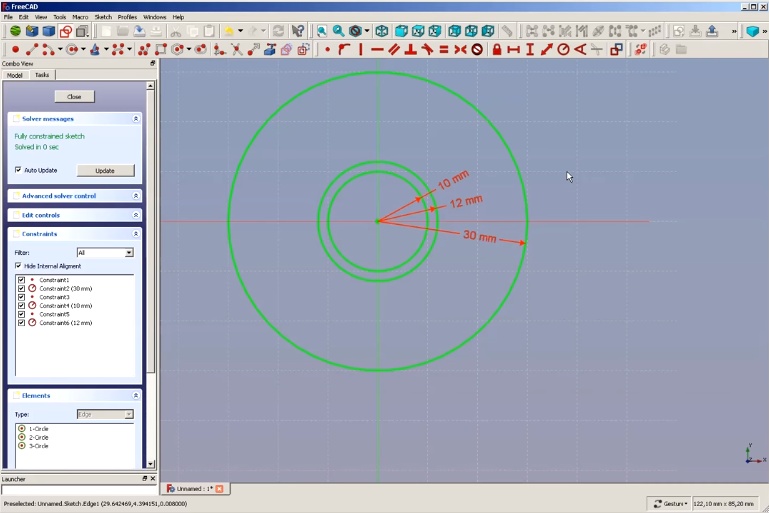Expand the Advanced solver control section
This screenshot has width=769, height=513.
coord(136,196)
